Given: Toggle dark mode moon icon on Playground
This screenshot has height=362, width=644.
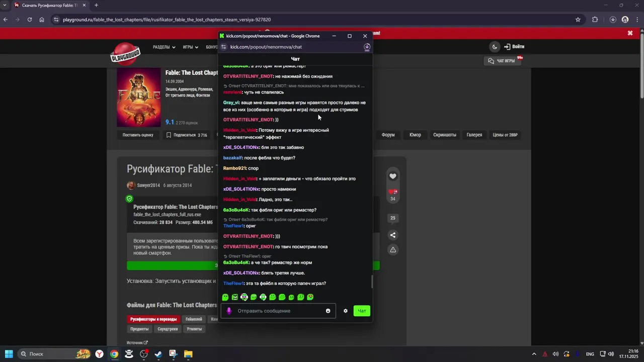Looking at the screenshot, I should 495,47.
